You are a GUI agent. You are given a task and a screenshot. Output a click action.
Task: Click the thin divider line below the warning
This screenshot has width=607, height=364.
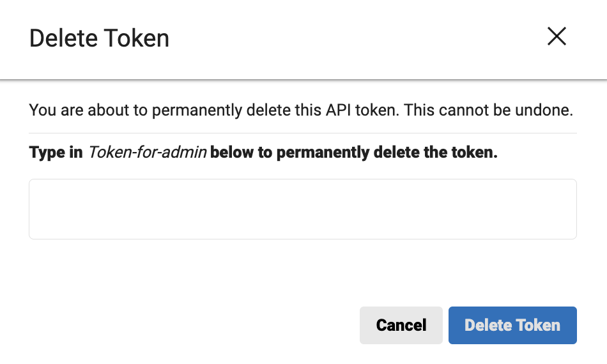coord(302,133)
